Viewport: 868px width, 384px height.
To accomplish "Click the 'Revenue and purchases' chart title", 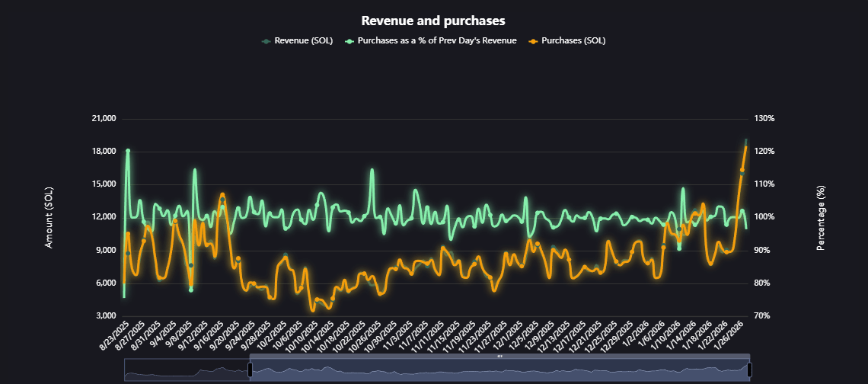I will [x=433, y=20].
